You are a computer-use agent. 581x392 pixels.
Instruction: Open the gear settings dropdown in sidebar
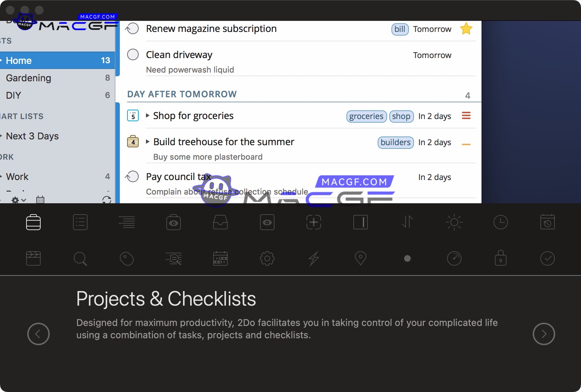tap(19, 200)
